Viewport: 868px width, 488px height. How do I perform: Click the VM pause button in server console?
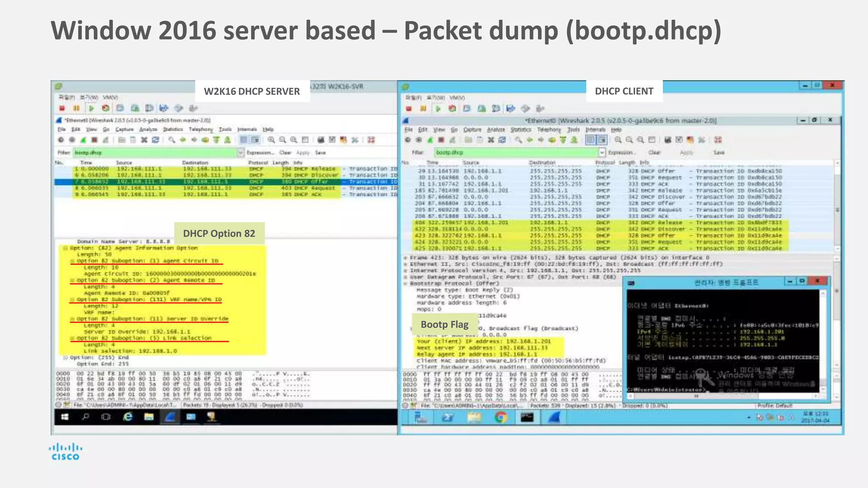tap(76, 108)
